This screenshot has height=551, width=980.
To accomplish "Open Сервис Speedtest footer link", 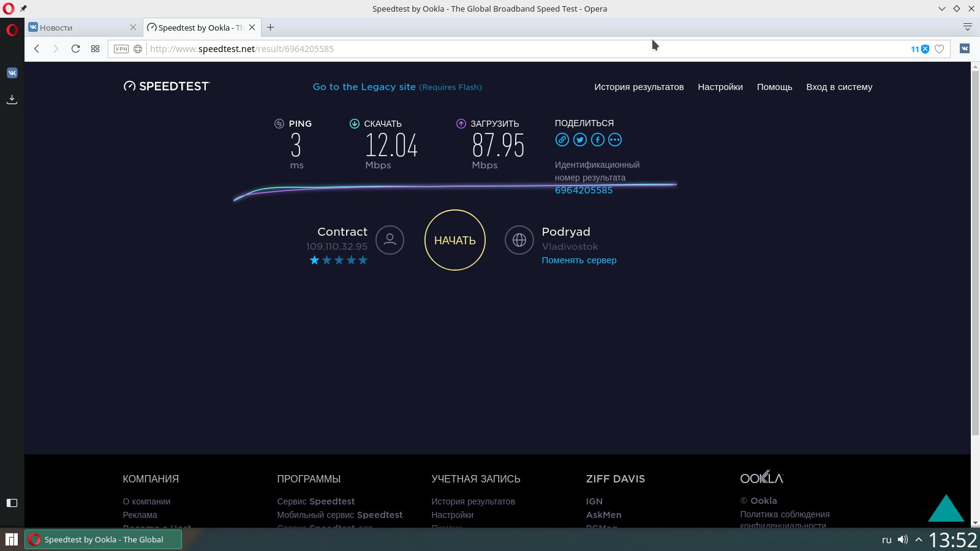I will pyautogui.click(x=316, y=501).
